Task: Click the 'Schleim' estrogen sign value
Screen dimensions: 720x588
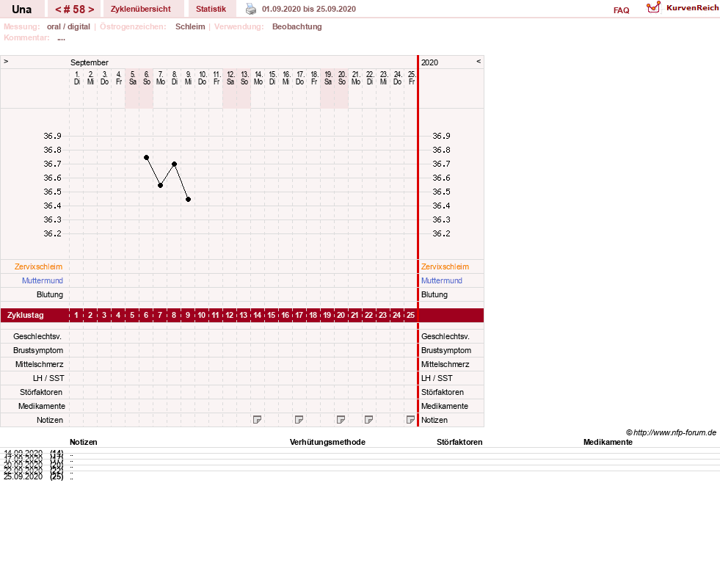Action: [190, 26]
